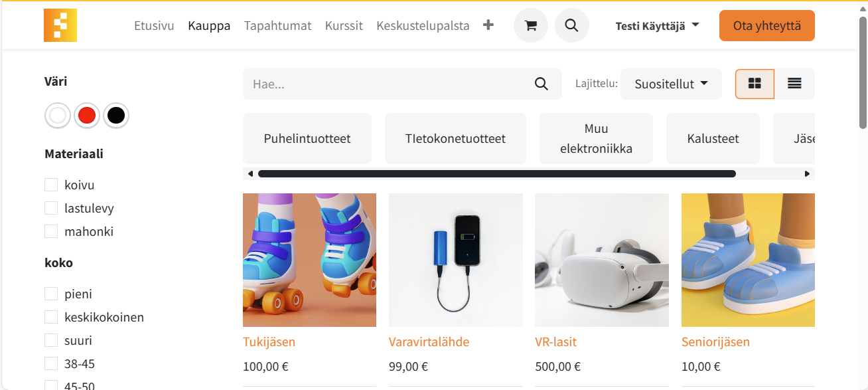Click the yellow site logo

60,25
